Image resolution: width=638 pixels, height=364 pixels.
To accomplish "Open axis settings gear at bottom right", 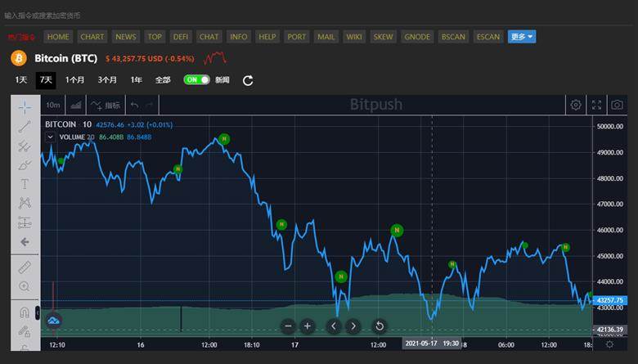I will click(x=609, y=344).
